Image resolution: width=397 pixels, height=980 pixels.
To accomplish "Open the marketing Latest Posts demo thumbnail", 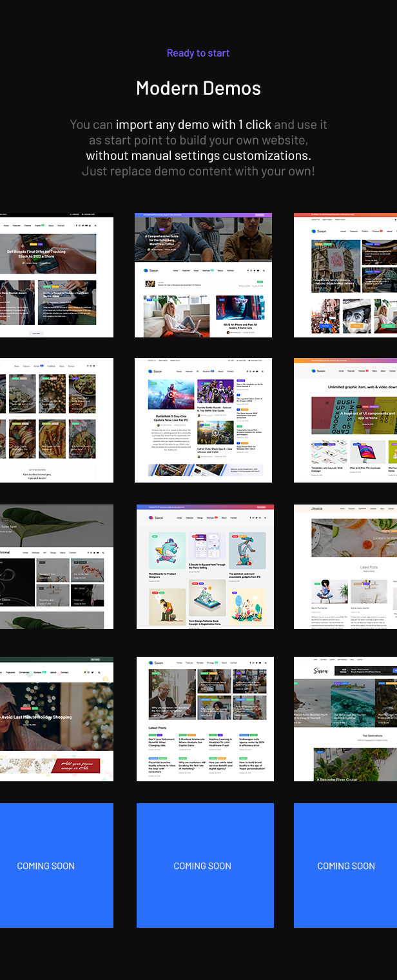I will 205,719.
